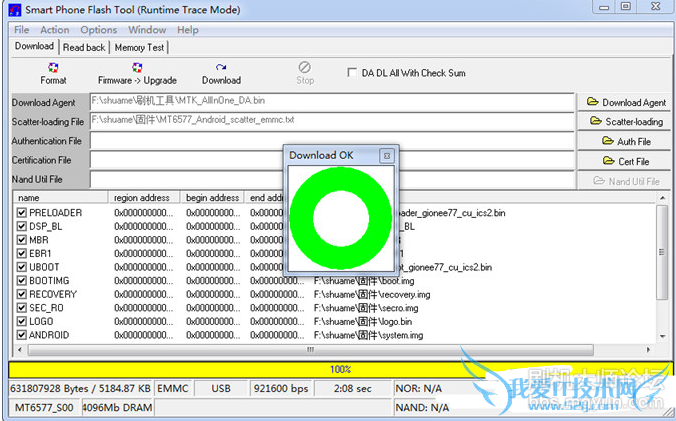Uncheck the UBOOT partition
The image size is (676, 421).
pyautogui.click(x=21, y=267)
